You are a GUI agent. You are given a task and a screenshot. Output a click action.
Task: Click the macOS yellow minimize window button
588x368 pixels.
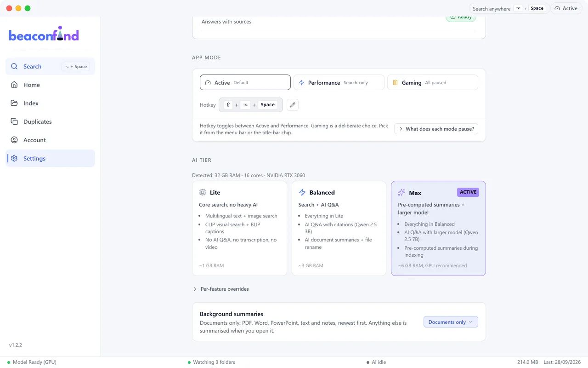[x=18, y=8]
